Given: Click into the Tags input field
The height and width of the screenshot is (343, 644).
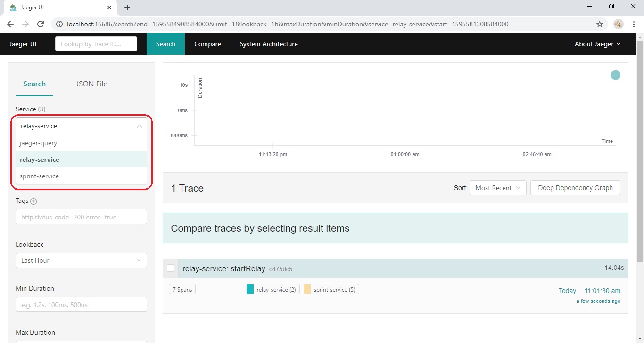Looking at the screenshot, I should pos(81,217).
